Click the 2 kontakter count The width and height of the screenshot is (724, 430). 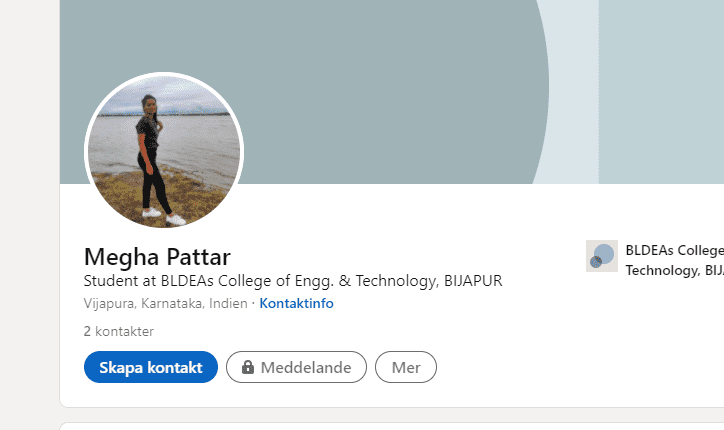[119, 331]
